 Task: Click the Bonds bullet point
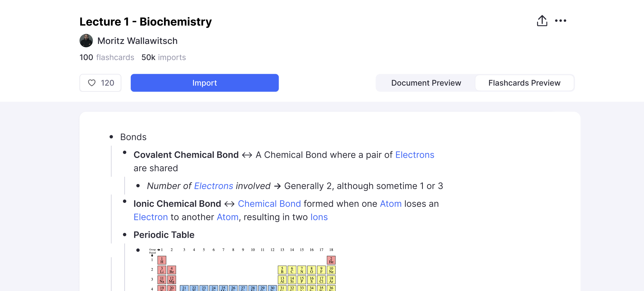111,137
